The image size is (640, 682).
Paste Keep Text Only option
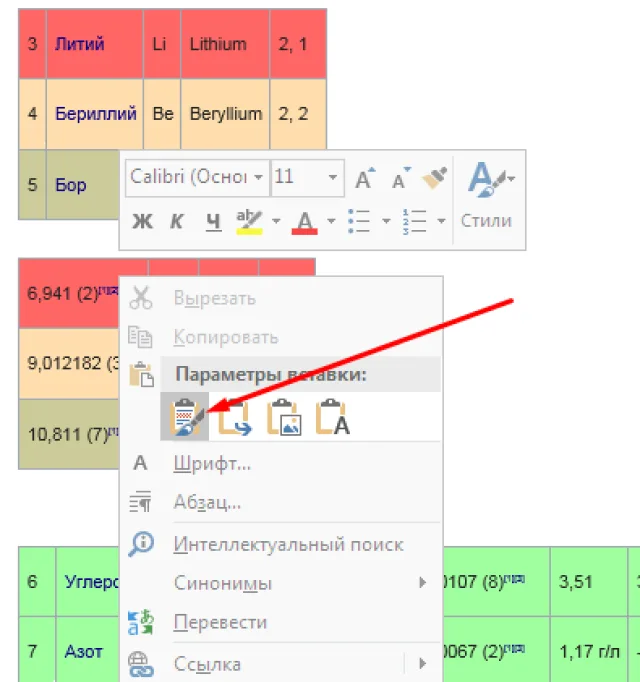[332, 417]
